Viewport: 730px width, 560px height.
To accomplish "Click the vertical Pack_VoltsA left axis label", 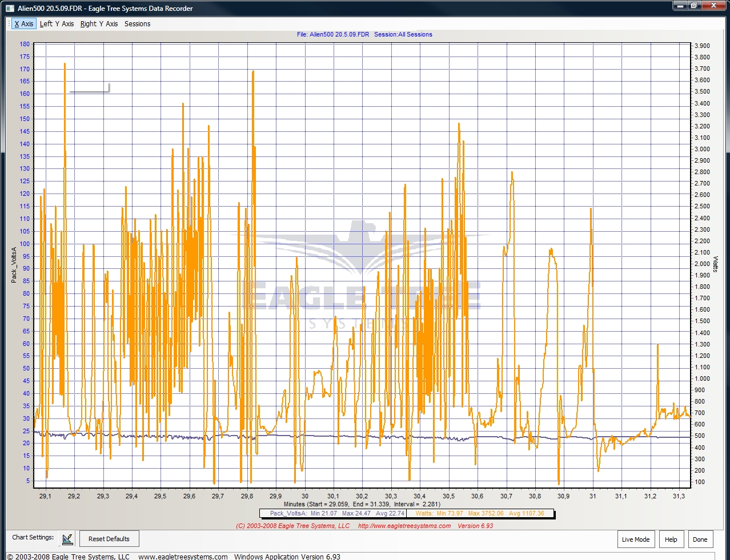I will pyautogui.click(x=14, y=265).
